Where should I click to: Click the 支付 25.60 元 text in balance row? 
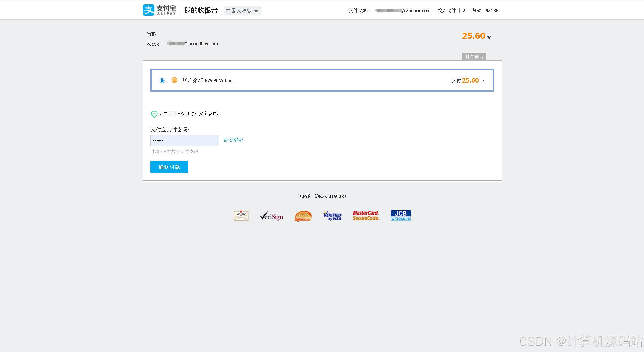469,81
